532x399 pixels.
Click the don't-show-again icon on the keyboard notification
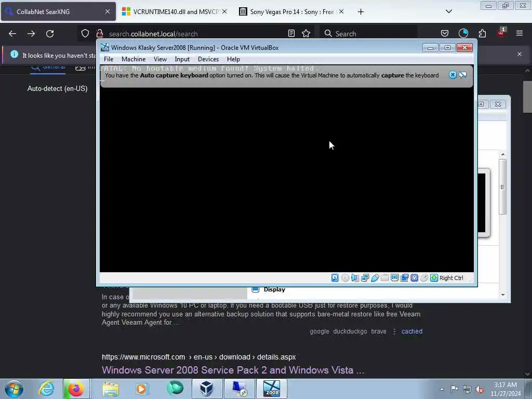click(x=462, y=75)
